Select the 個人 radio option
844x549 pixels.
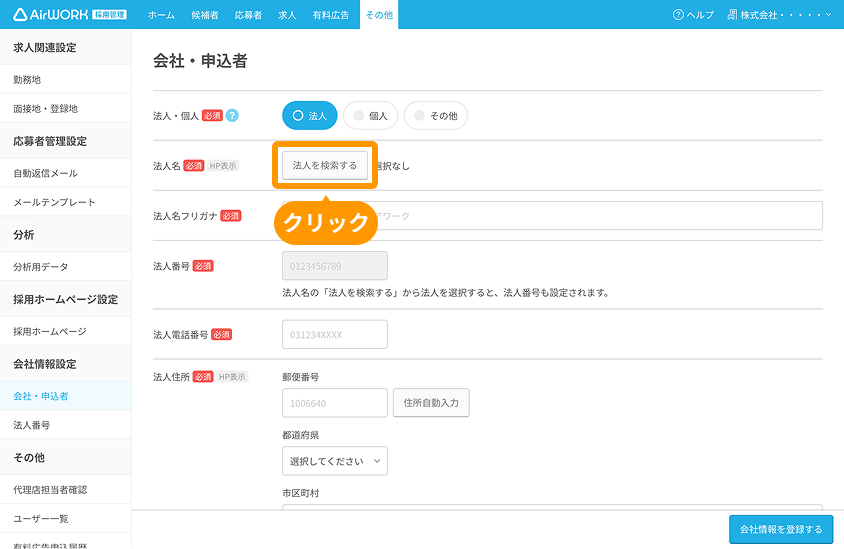370,116
